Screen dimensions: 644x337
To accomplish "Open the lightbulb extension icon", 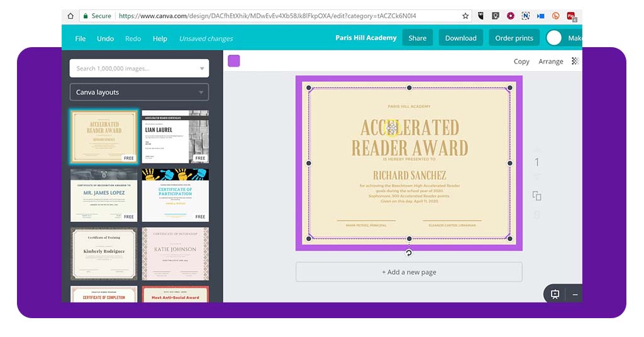I will click(496, 16).
